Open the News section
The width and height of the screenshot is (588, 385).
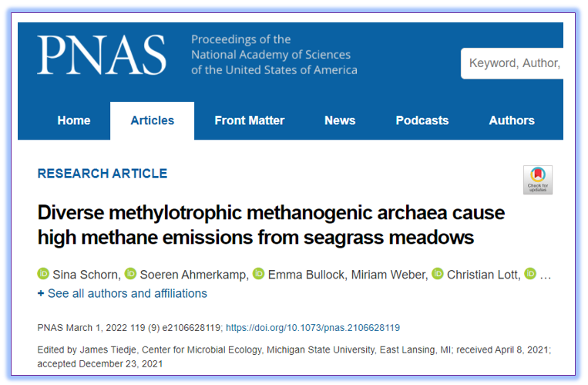click(x=340, y=120)
